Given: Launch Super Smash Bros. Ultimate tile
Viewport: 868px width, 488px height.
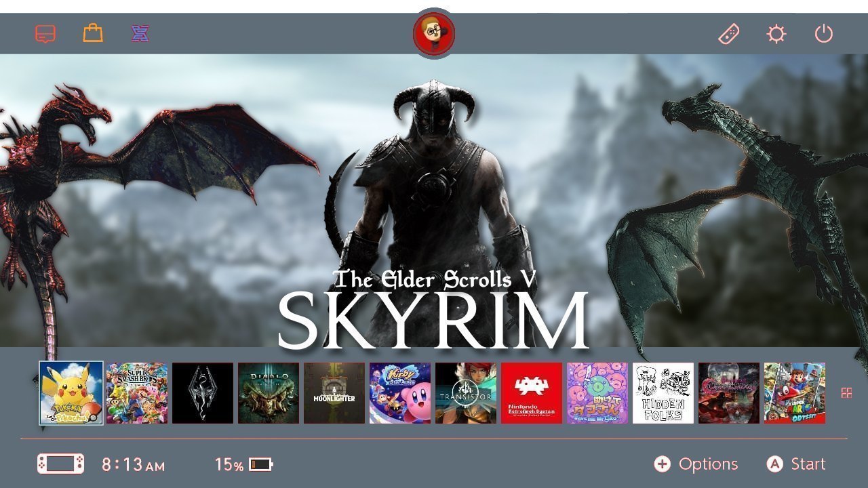Looking at the screenshot, I should (137, 393).
